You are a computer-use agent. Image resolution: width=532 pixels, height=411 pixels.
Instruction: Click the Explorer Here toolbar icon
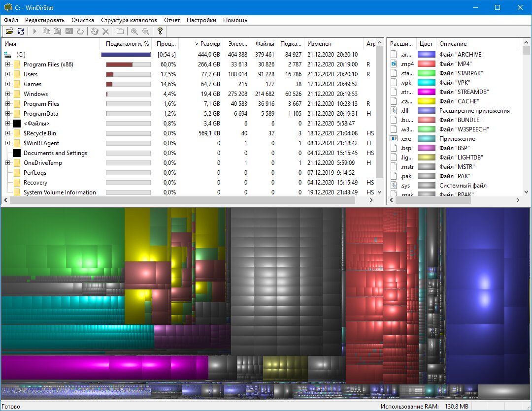click(58, 31)
